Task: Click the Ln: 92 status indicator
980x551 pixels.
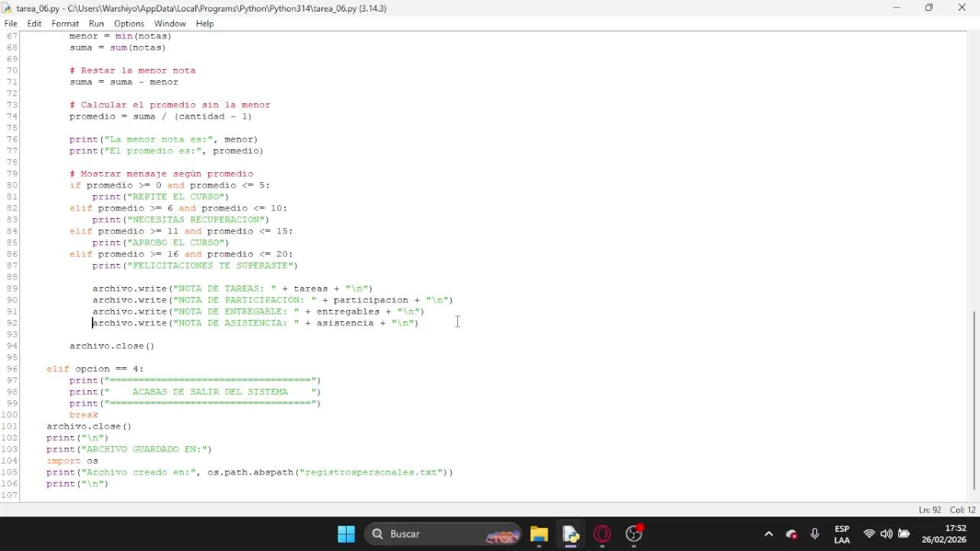Action: point(929,510)
